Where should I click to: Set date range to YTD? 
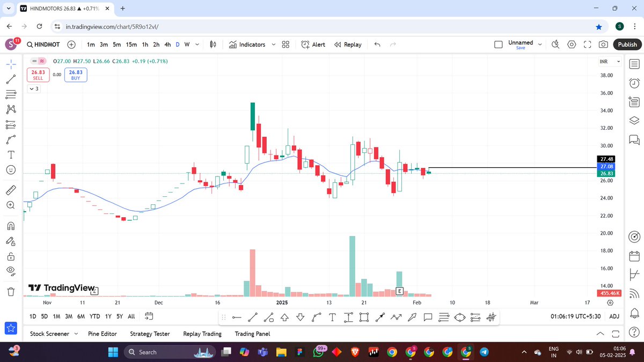pyautogui.click(x=95, y=316)
